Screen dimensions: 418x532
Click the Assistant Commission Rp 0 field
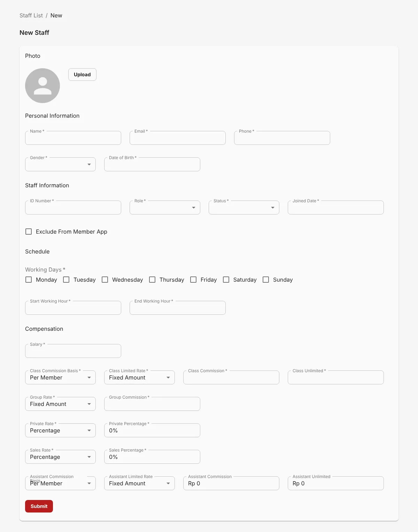pyautogui.click(x=231, y=483)
